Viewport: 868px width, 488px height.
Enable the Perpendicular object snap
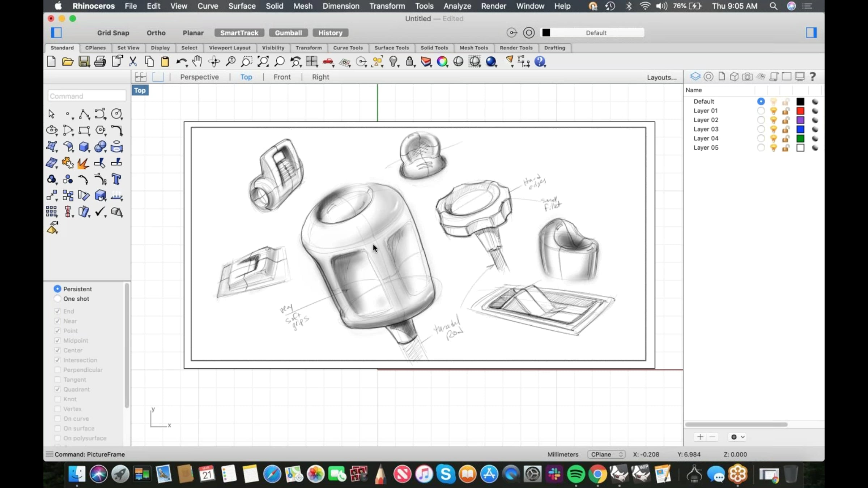tap(57, 370)
